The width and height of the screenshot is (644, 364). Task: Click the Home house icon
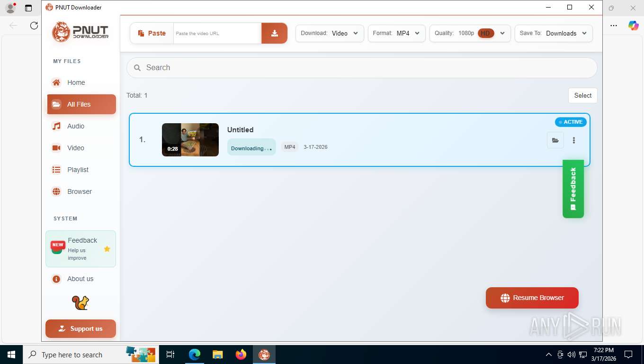(56, 82)
